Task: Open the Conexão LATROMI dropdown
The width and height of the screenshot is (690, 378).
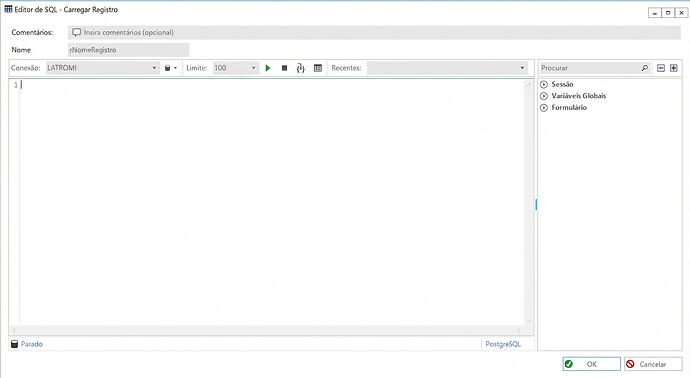Action: (102, 68)
